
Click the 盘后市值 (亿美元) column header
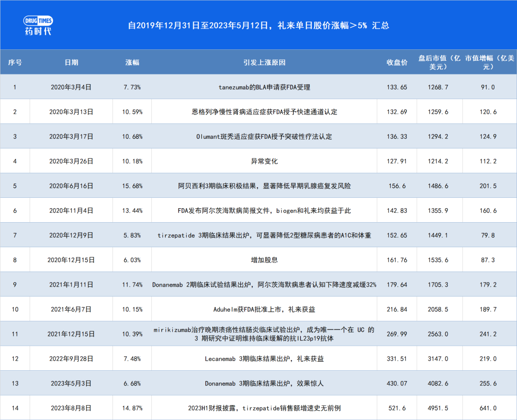(x=439, y=62)
